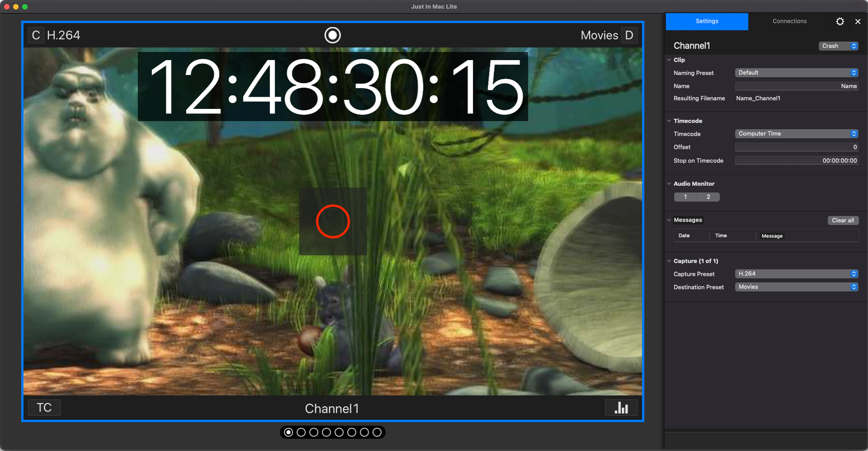The width and height of the screenshot is (868, 451).
Task: Open the audio level meters icon
Action: click(621, 408)
